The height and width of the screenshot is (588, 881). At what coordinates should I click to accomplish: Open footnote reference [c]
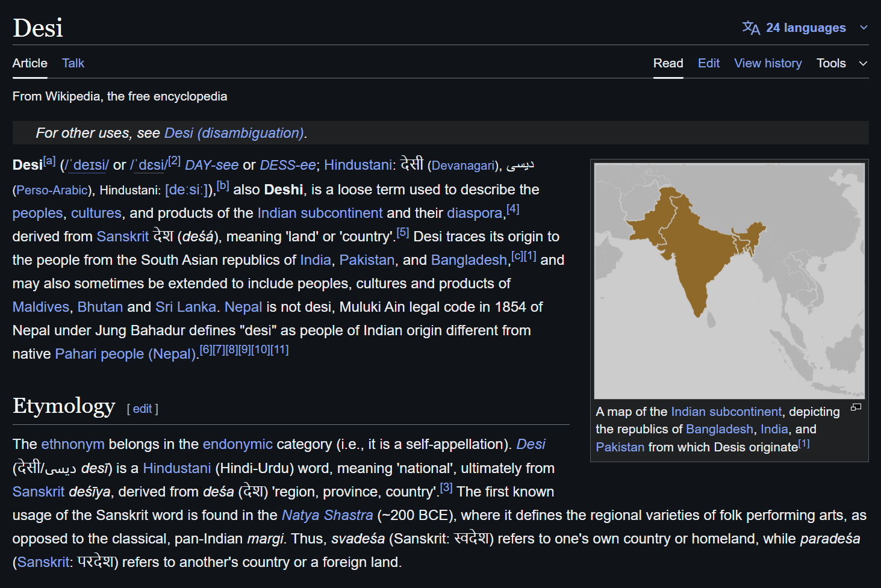(x=517, y=256)
